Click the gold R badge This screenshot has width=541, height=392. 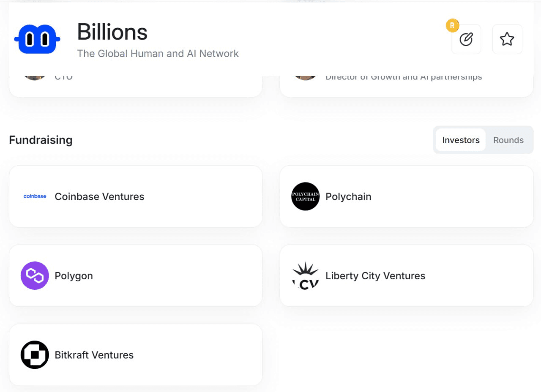pos(452,26)
